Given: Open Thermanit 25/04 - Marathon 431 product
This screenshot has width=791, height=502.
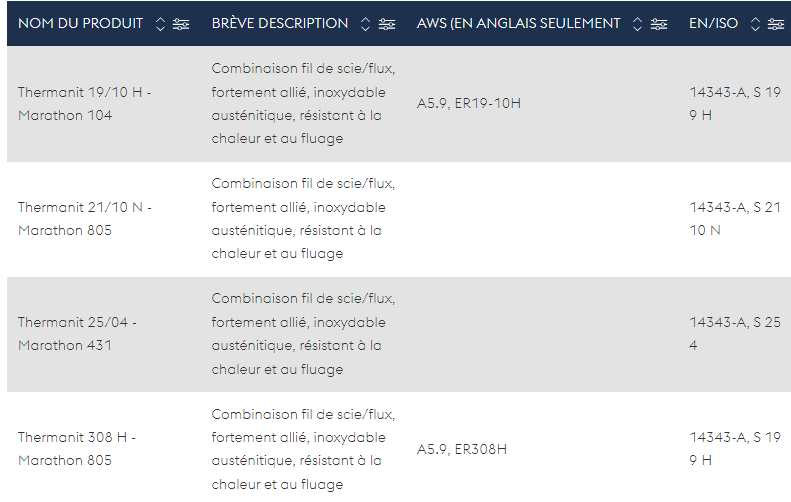Looking at the screenshot, I should (77, 333).
